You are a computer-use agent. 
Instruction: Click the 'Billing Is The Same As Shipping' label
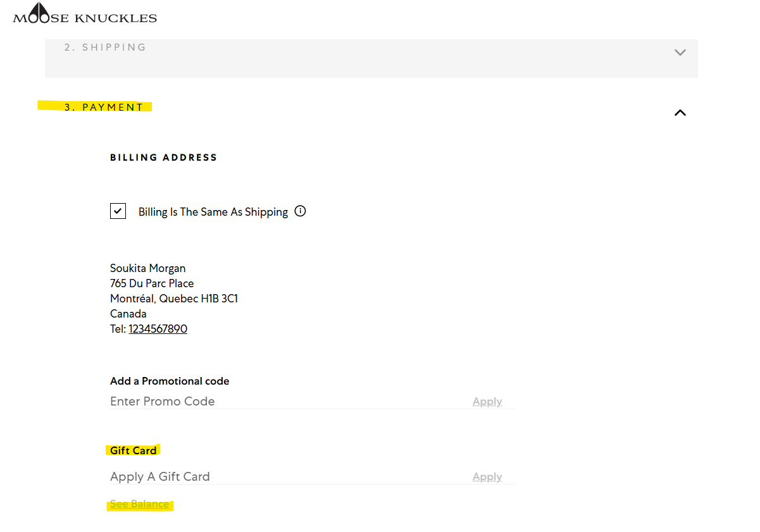coord(213,212)
